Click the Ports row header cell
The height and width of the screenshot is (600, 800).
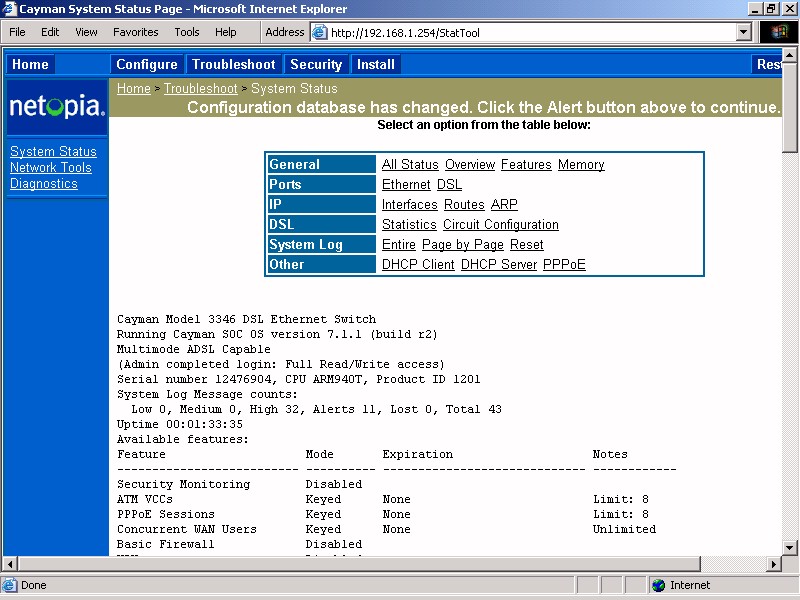click(x=322, y=184)
